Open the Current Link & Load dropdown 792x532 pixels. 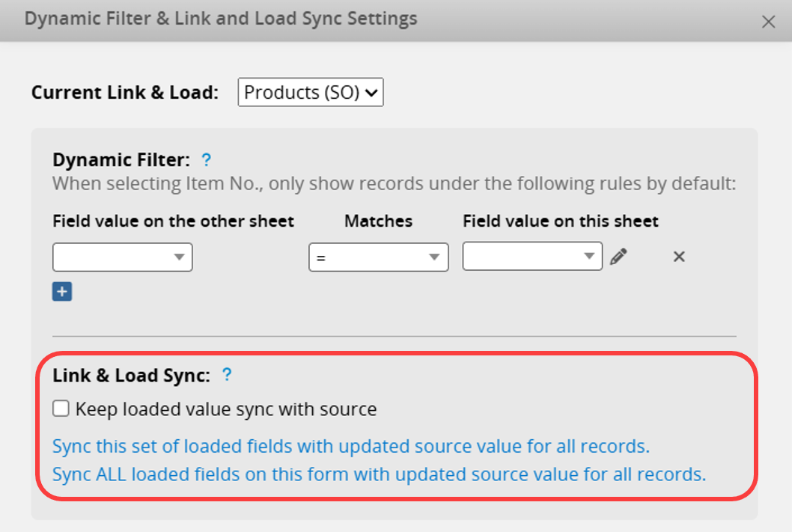pyautogui.click(x=311, y=93)
